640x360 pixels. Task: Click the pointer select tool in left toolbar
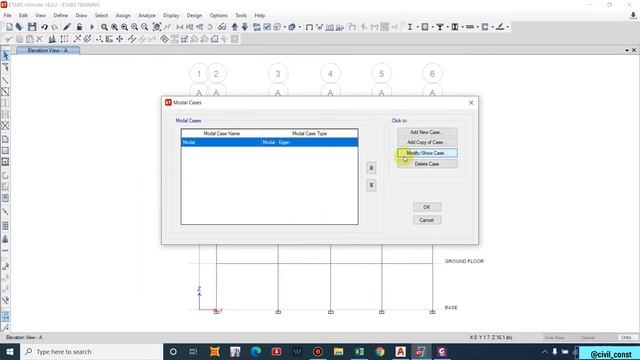5,55
